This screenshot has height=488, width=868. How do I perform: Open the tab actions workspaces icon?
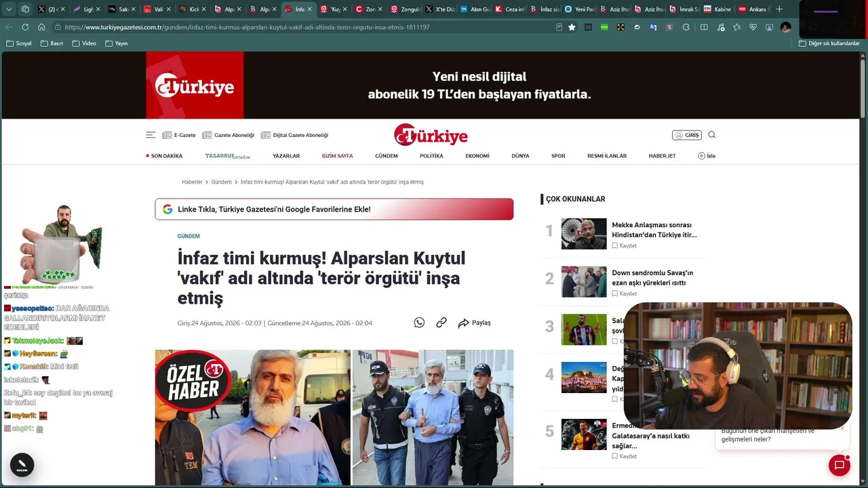click(x=25, y=9)
